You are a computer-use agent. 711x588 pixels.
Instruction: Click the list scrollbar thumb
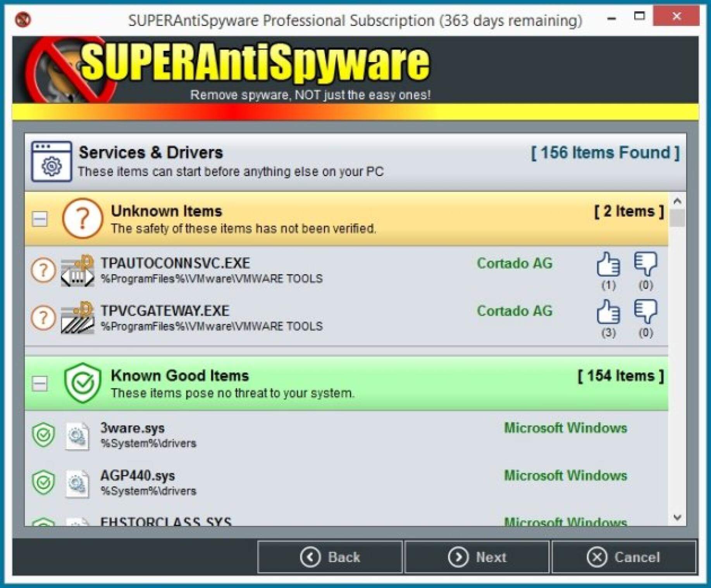(677, 218)
